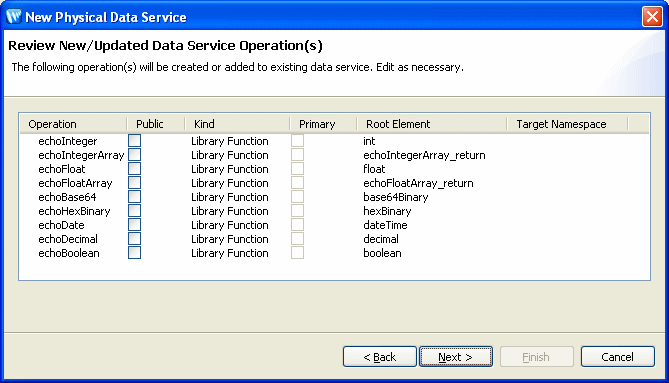Viewport: 669px width, 383px height.
Task: Click the echoIntegerArray_return root element
Action: pos(424,155)
